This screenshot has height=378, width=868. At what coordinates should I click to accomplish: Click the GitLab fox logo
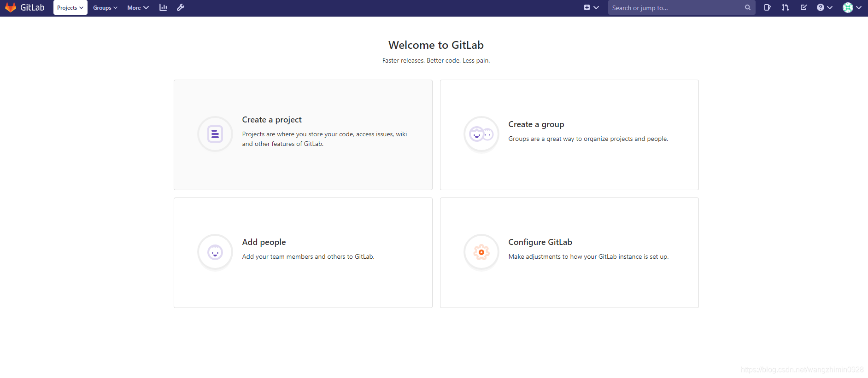(x=10, y=7)
